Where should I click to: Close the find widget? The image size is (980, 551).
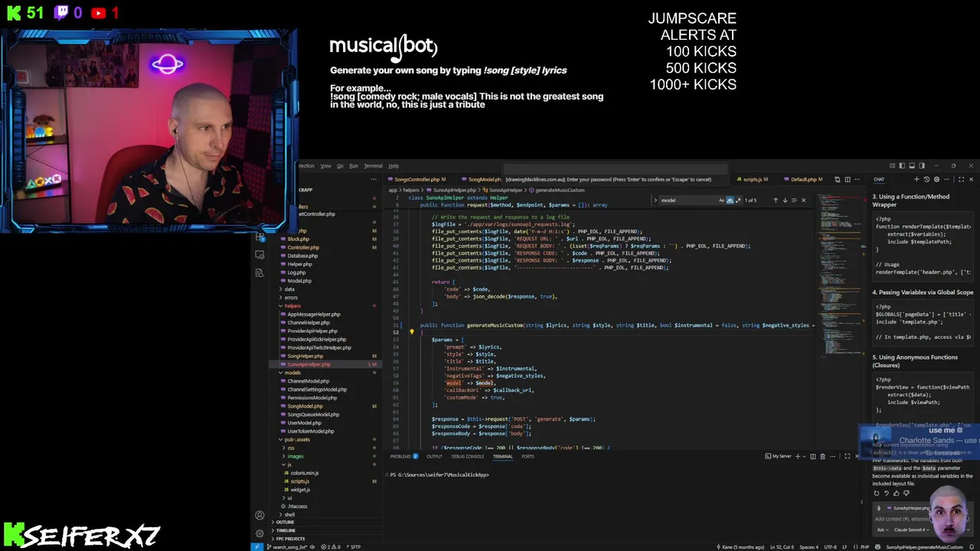tap(803, 201)
